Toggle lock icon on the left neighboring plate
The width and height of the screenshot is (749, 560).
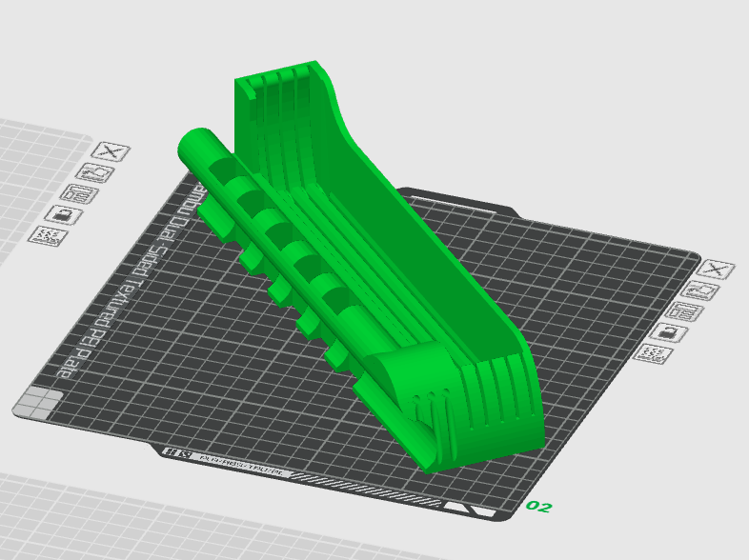coord(63,215)
